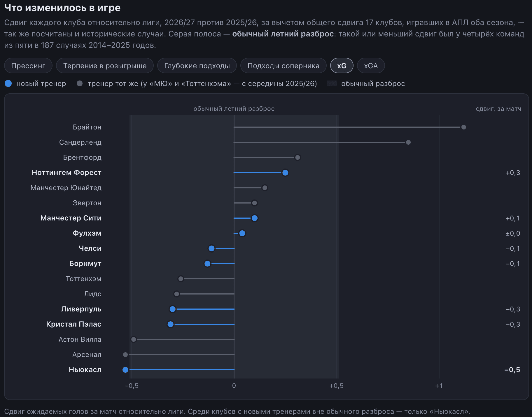This screenshot has height=417, width=532.
Task: Click Манчестер Сити blue data point
Action: 254,218
